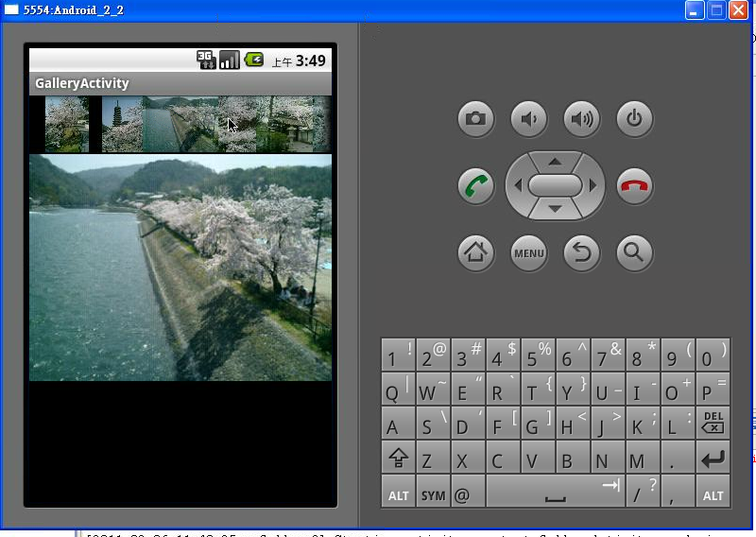The image size is (756, 537).
Task: Raise volume with the volume up button
Action: [x=582, y=119]
